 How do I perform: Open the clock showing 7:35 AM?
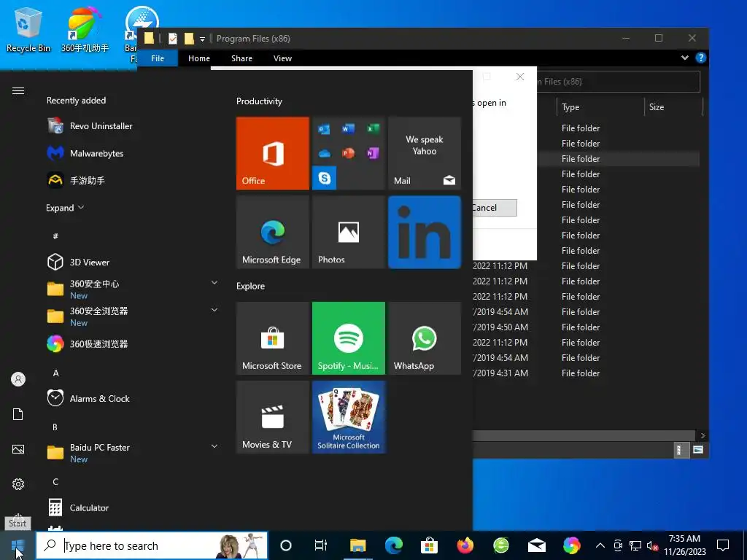tap(684, 545)
